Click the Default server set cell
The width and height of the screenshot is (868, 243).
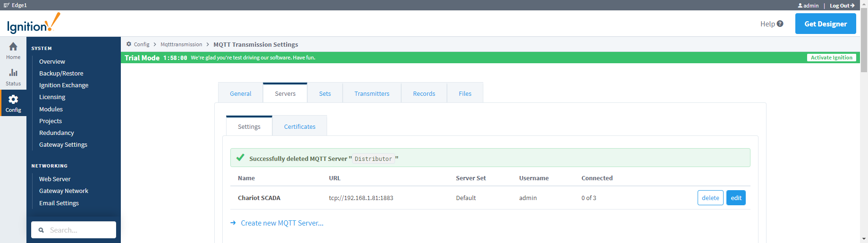(x=466, y=198)
